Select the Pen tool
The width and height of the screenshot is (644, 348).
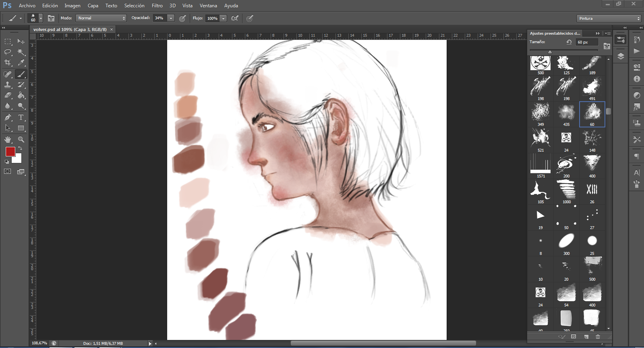coord(8,117)
